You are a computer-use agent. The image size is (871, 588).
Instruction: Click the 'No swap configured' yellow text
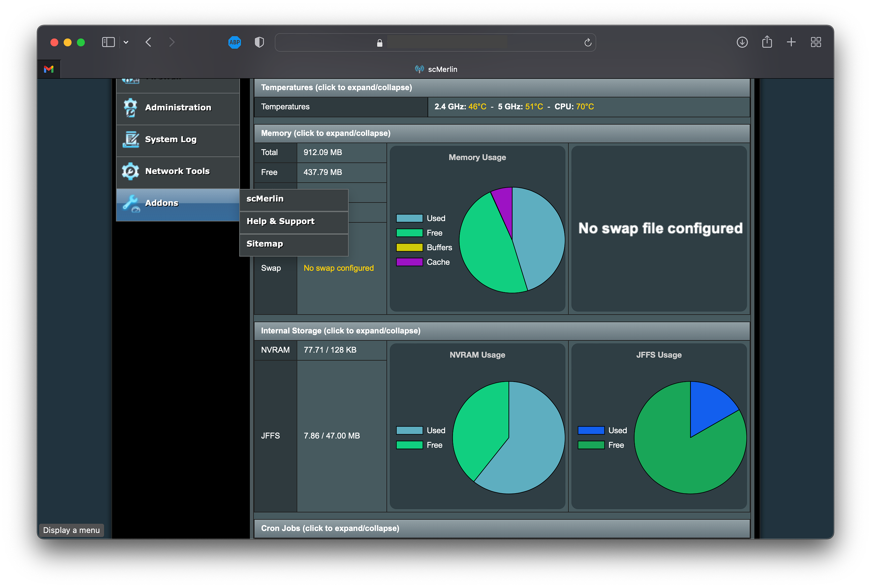[338, 268]
